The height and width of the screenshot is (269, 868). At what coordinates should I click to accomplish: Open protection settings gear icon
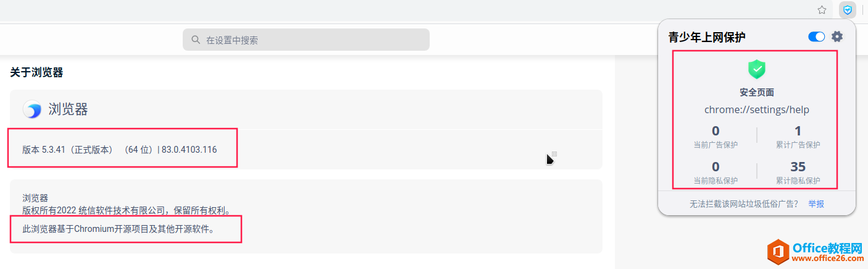(837, 36)
